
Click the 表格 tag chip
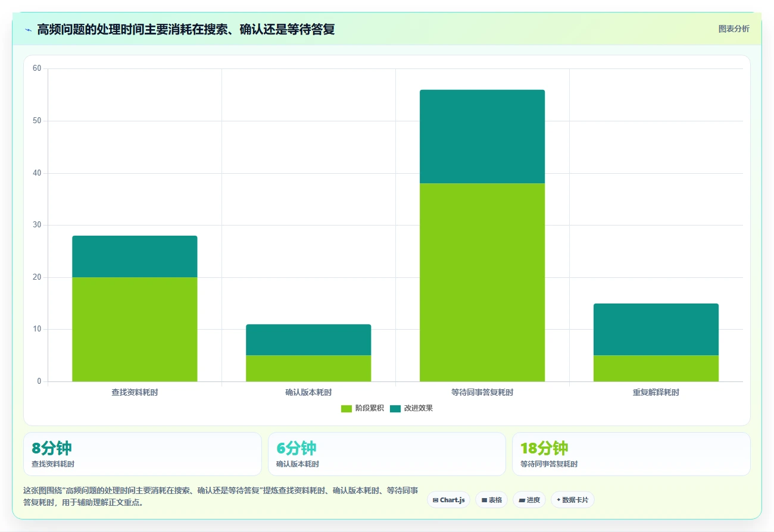point(491,500)
